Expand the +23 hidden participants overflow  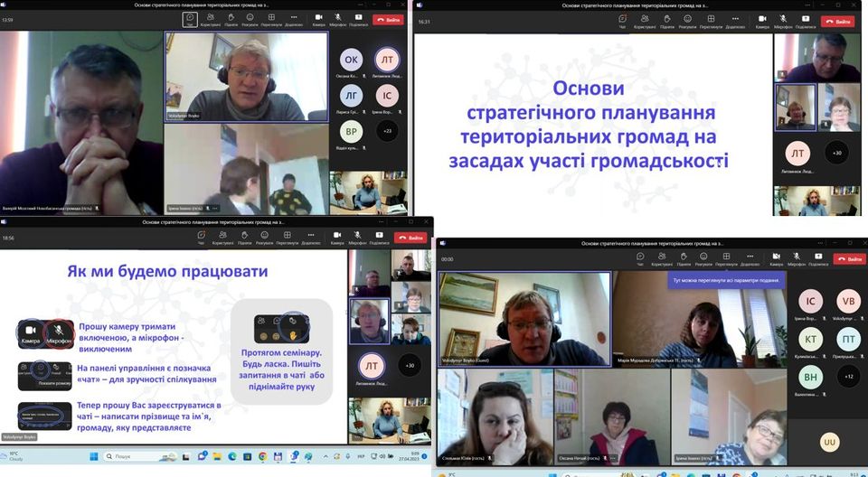tap(387, 131)
